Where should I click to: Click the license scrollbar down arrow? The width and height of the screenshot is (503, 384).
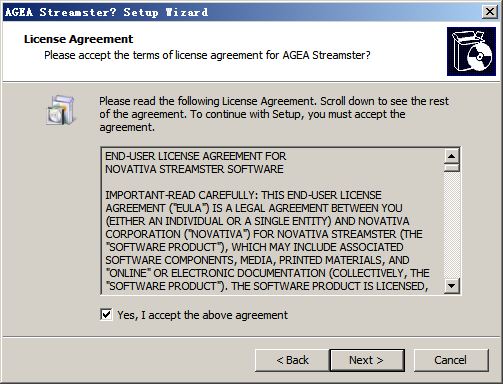tap(452, 286)
